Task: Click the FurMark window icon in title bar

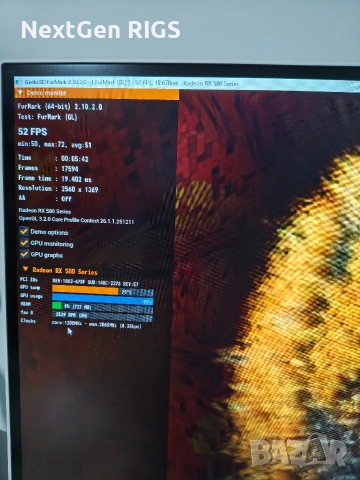Action: 19,82
